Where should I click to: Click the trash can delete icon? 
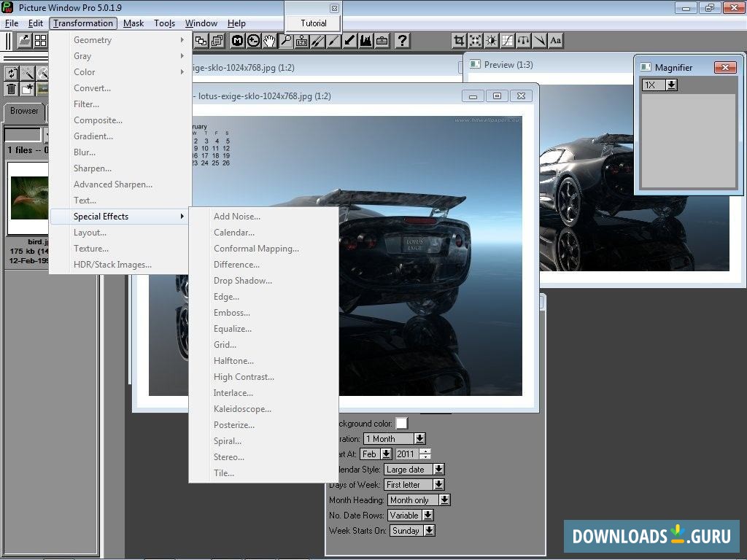click(12, 89)
